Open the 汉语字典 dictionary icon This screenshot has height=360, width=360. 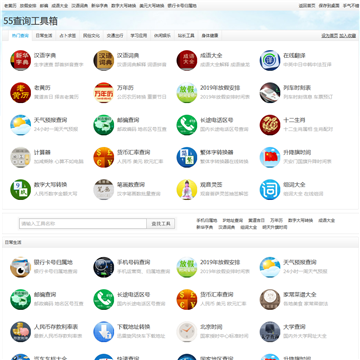point(21,60)
